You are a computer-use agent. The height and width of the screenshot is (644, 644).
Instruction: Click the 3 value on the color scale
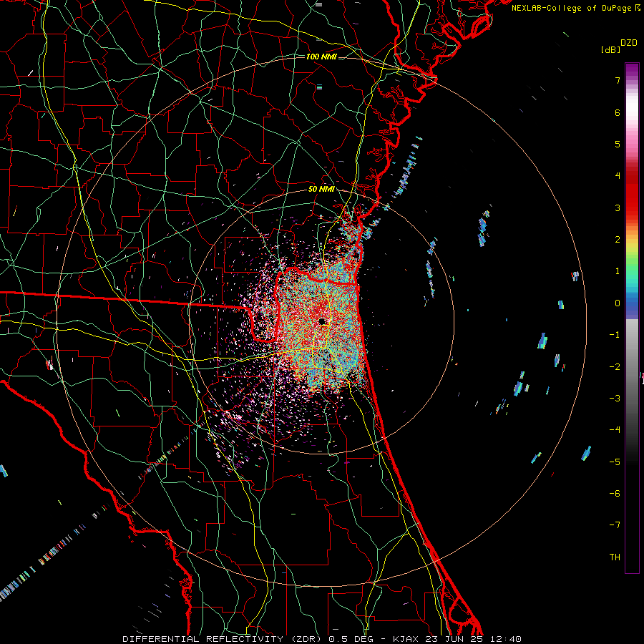618,208
